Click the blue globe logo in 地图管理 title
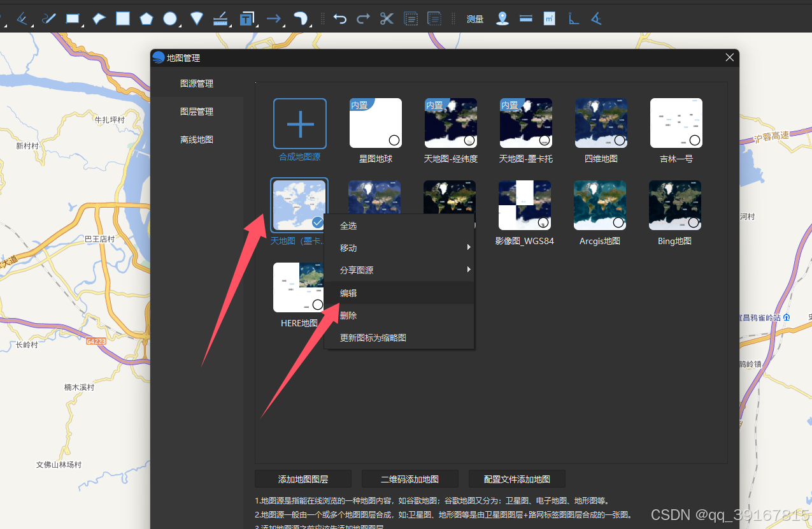Viewport: 812px width, 529px height. click(x=159, y=57)
